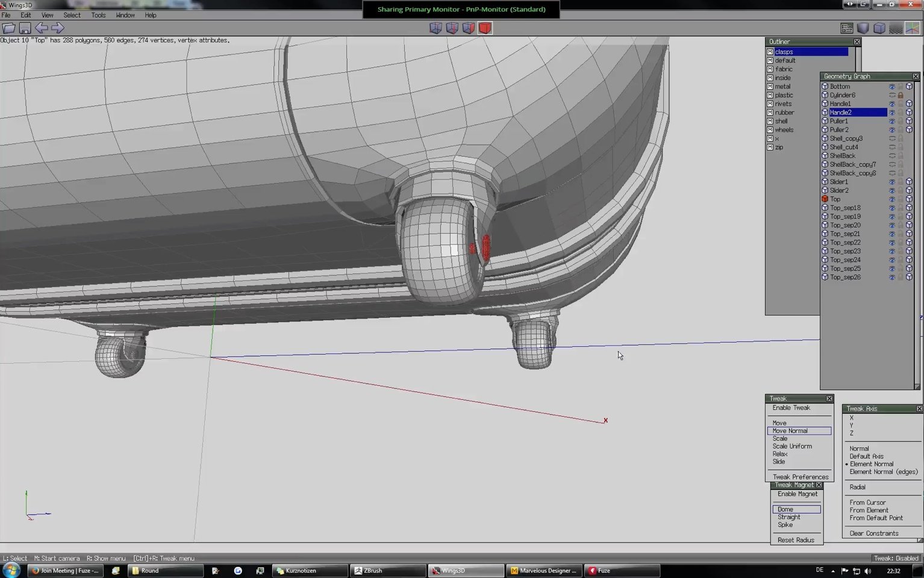The image size is (924, 578).
Task: Open ZBrush from the Windows taskbar
Action: pyautogui.click(x=388, y=571)
